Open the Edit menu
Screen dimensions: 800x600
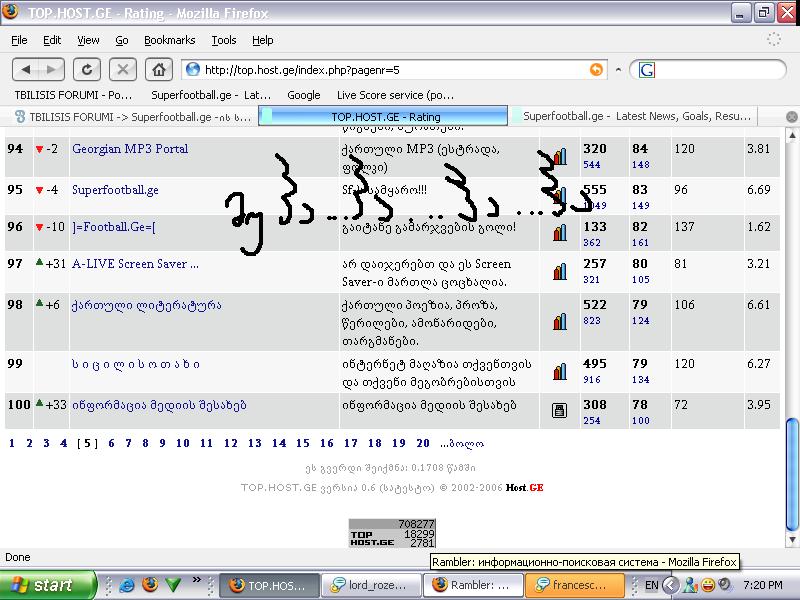click(52, 40)
